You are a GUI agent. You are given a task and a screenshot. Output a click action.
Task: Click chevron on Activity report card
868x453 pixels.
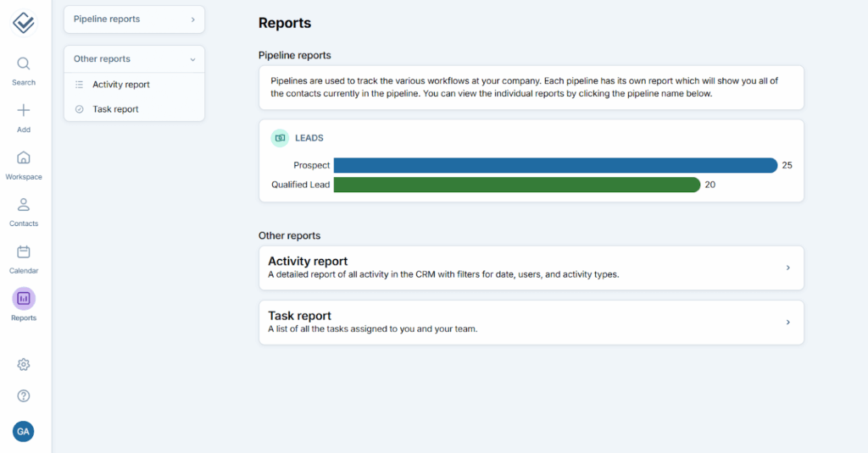click(x=787, y=268)
